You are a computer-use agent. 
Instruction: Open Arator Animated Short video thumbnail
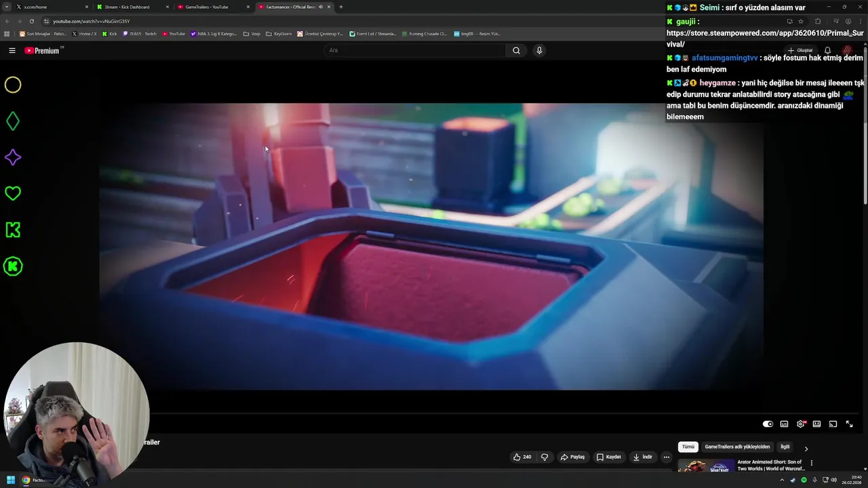706,466
